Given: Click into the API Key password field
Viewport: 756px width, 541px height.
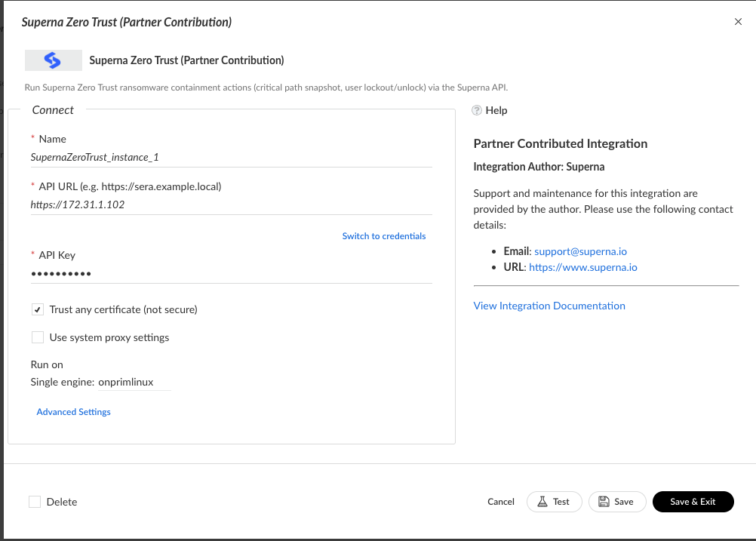Looking at the screenshot, I should pos(231,274).
